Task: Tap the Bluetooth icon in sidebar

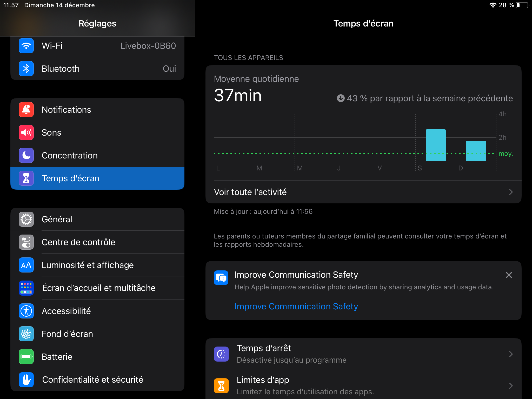Action: click(x=26, y=69)
